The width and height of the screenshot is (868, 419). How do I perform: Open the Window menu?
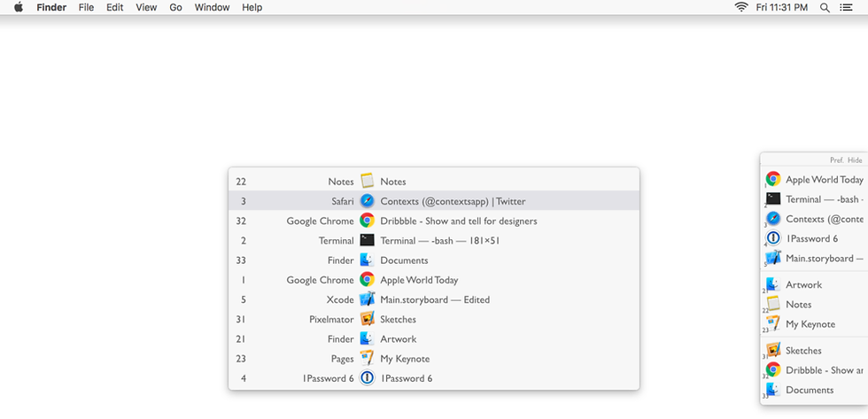pyautogui.click(x=212, y=7)
